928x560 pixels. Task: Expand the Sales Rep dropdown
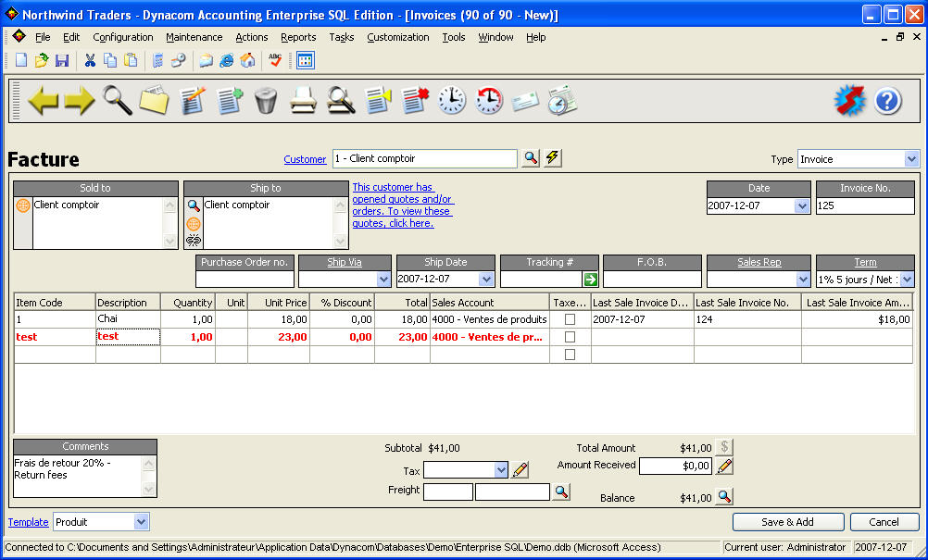coord(803,280)
